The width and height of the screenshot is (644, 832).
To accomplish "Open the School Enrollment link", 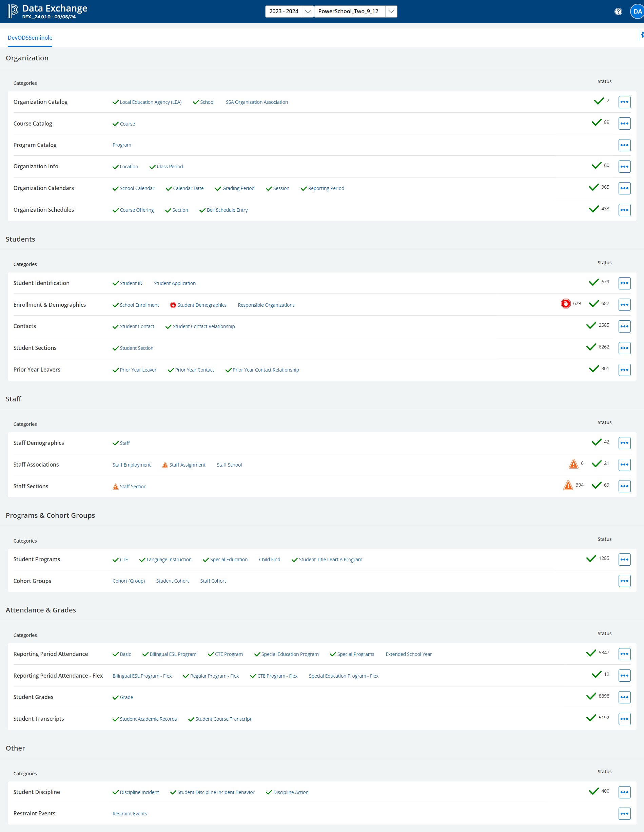I will (139, 305).
